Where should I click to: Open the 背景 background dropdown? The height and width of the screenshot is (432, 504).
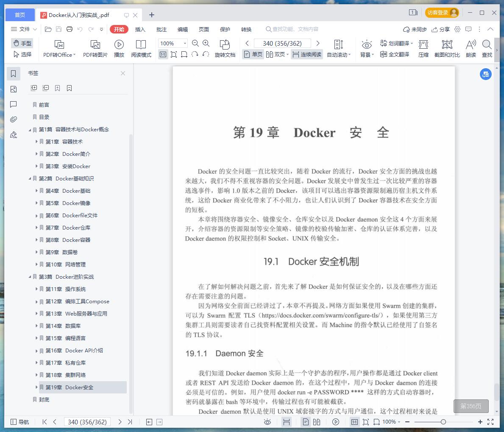tap(367, 49)
